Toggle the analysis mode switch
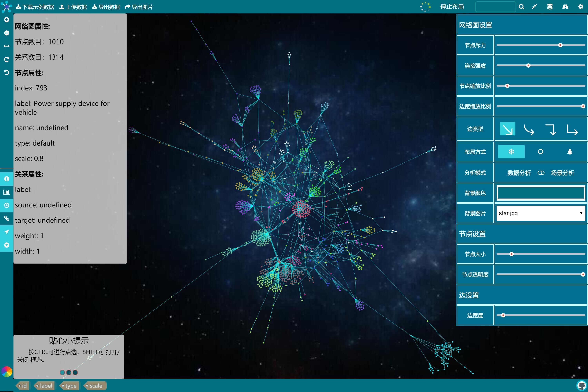Viewport: 588px width, 392px height. pyautogui.click(x=541, y=173)
